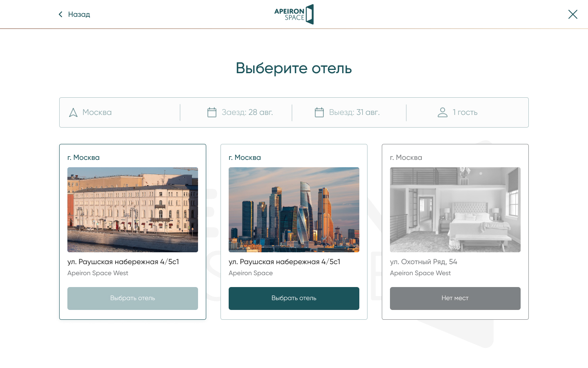This screenshot has width=588, height=368.
Task: Click г. Москва above the riverside building photo
Action: [83, 157]
